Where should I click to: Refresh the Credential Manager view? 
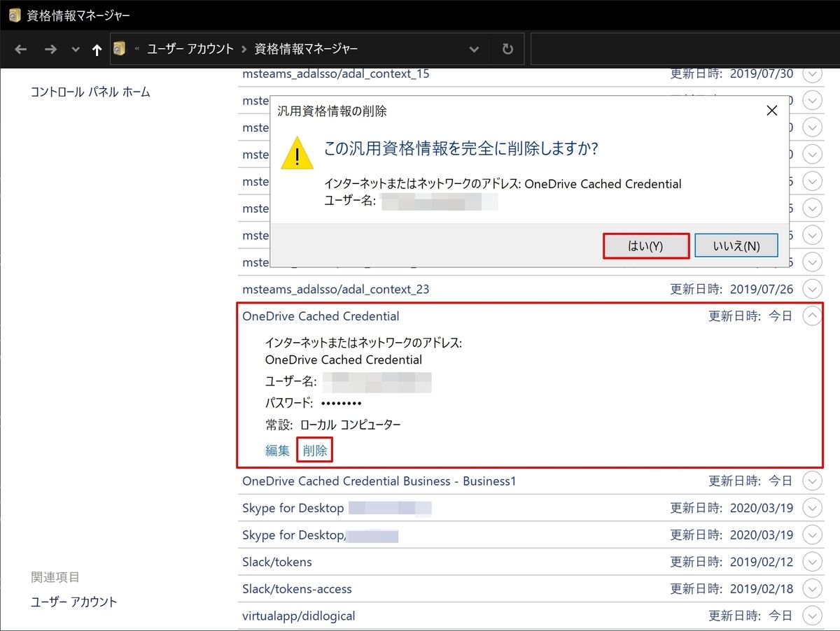pyautogui.click(x=507, y=49)
